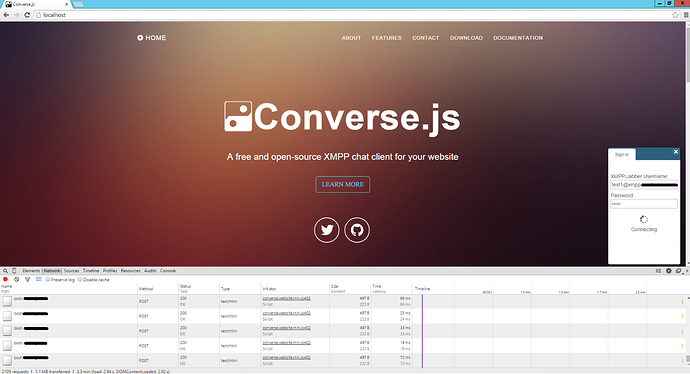Sort by Type column header
The width and height of the screenshot is (690, 374).
[240, 289]
